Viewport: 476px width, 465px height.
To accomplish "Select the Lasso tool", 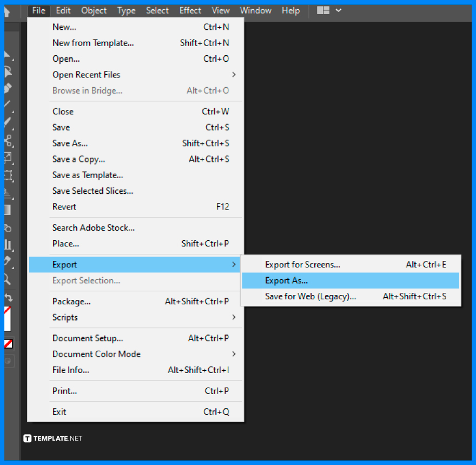I will [8, 71].
